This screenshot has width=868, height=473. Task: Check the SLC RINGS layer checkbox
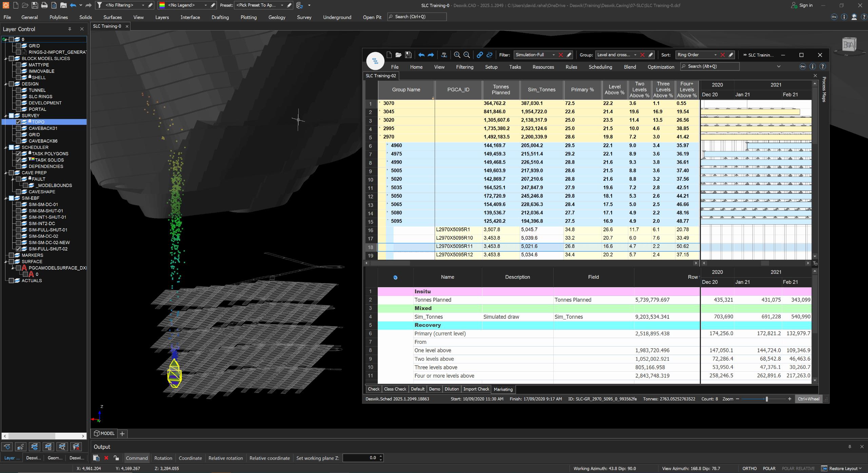click(x=19, y=97)
